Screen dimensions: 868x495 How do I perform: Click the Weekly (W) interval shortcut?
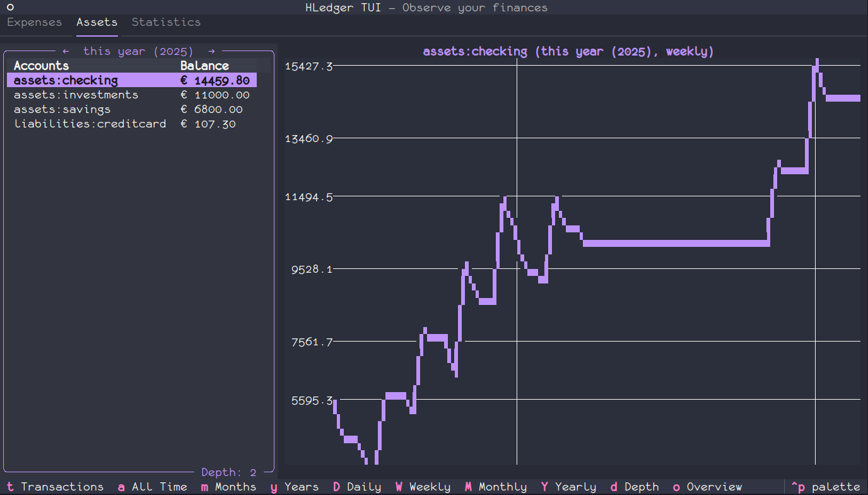point(423,487)
